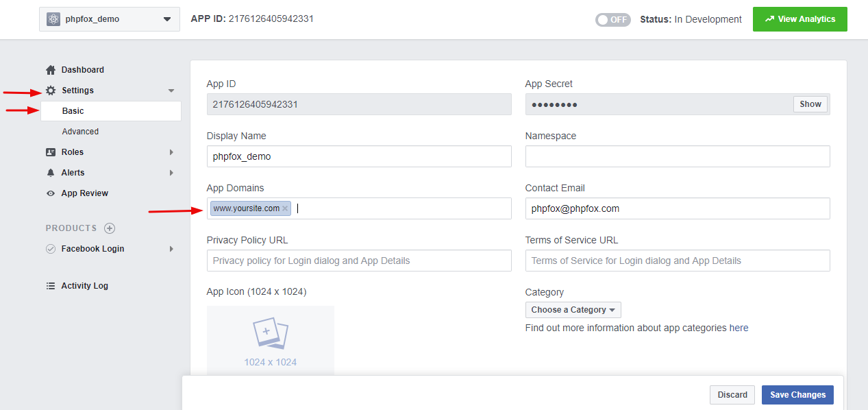Viewport: 868px width, 410px height.
Task: Click the Privacy Policy URL field
Action: pos(359,261)
